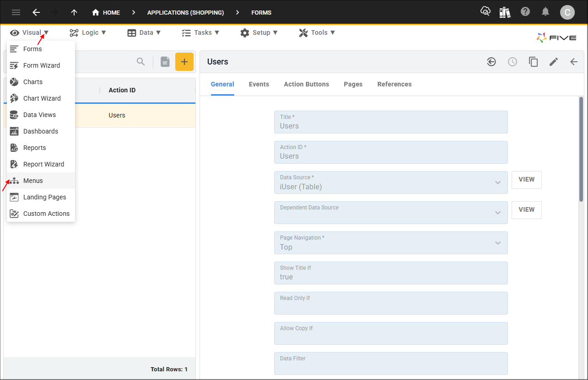Click VIEW button beside Data Source
Screen dimensions: 588x380
(x=526, y=180)
